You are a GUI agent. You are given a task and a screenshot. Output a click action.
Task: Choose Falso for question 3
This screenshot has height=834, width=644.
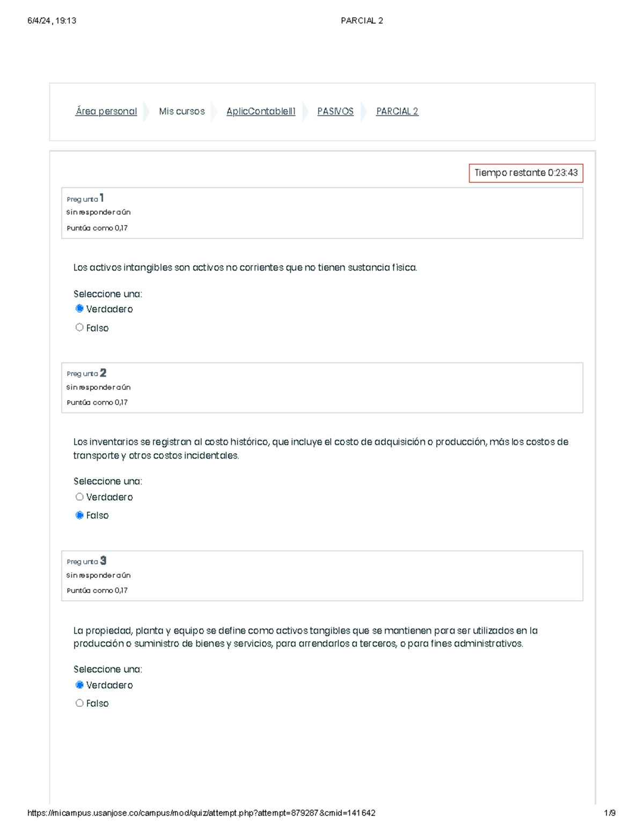80,704
